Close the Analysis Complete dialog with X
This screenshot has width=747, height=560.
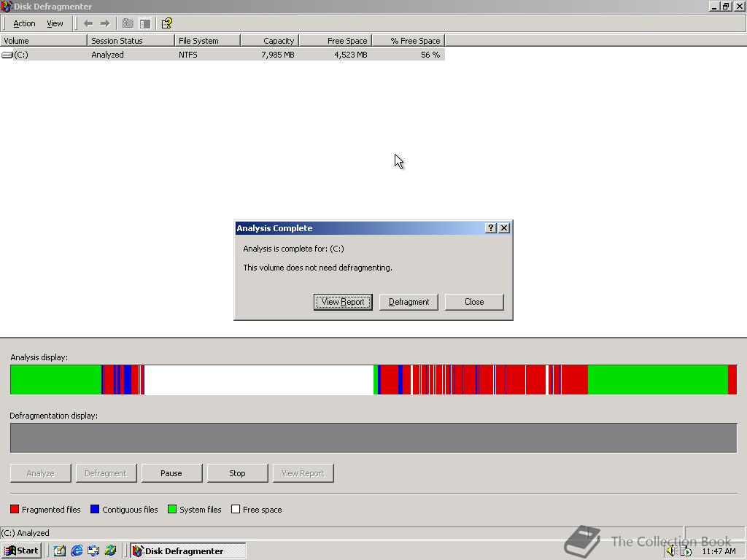click(504, 228)
